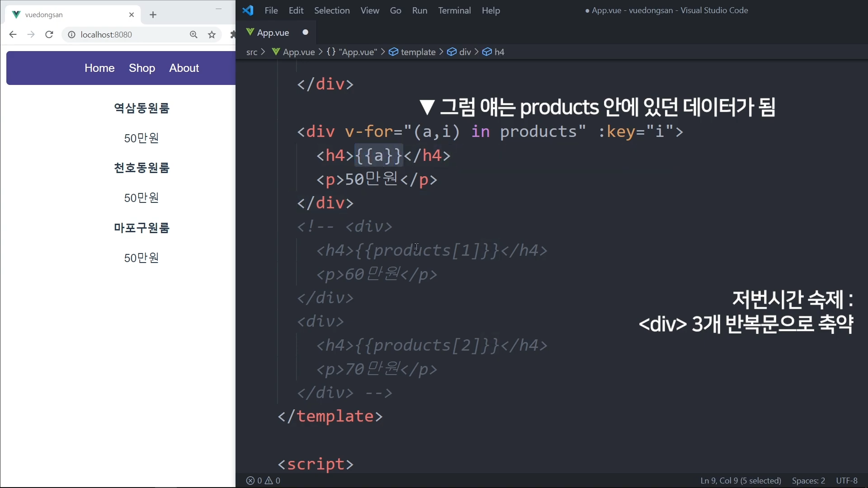Image resolution: width=868 pixels, height=488 pixels.
Task: Click the VS Code logo icon
Action: coord(248,10)
